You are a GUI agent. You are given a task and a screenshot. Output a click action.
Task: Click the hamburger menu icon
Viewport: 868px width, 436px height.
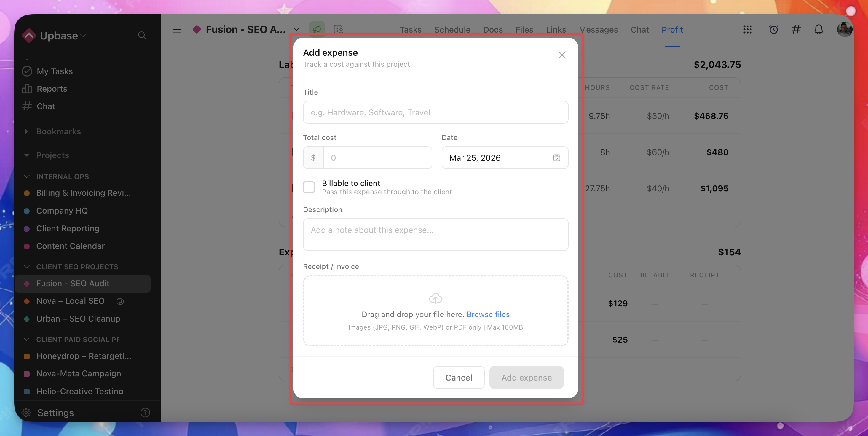coord(177,30)
